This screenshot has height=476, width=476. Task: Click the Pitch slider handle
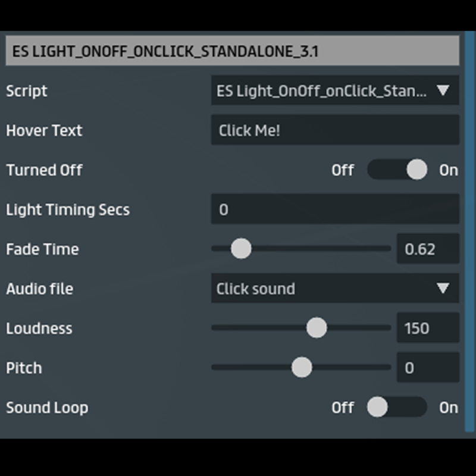(302, 367)
